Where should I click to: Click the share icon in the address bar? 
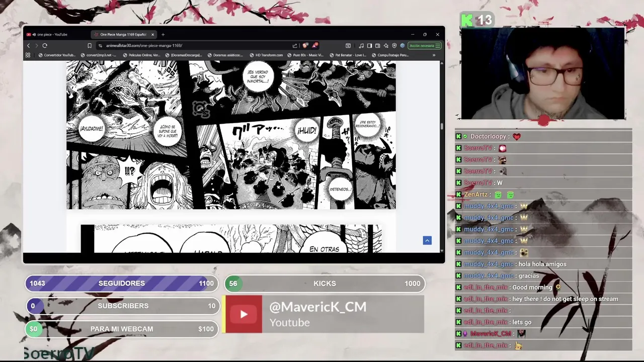pyautogui.click(x=295, y=45)
